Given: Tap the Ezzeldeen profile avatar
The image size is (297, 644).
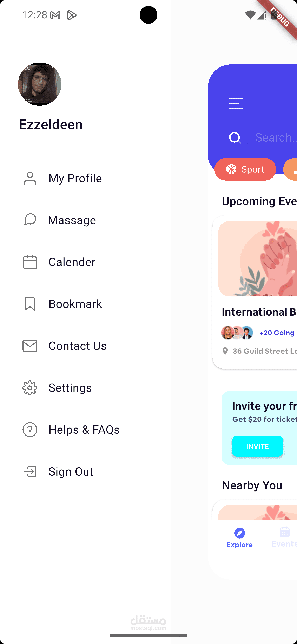Looking at the screenshot, I should 39,84.
